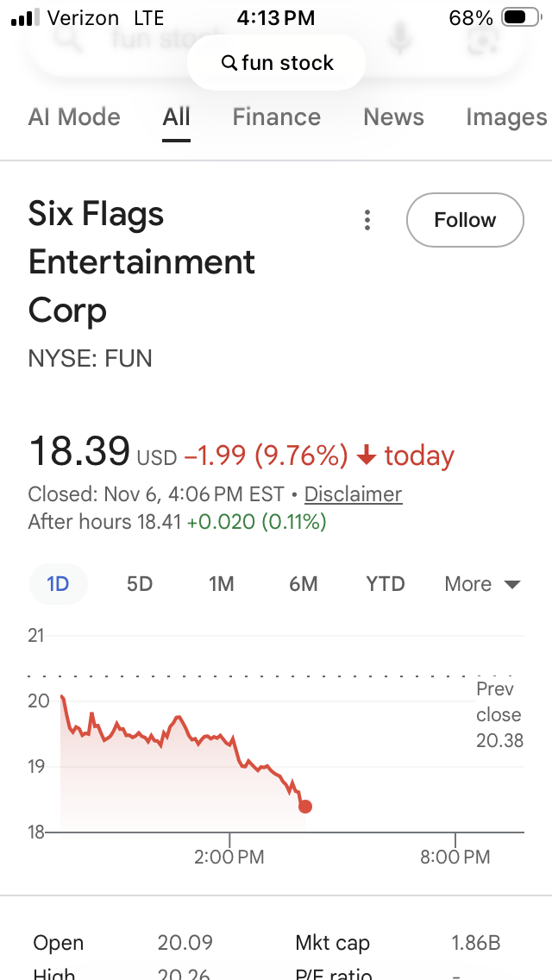Tap the microphone voice search icon
This screenshot has height=980, width=552.
click(398, 37)
